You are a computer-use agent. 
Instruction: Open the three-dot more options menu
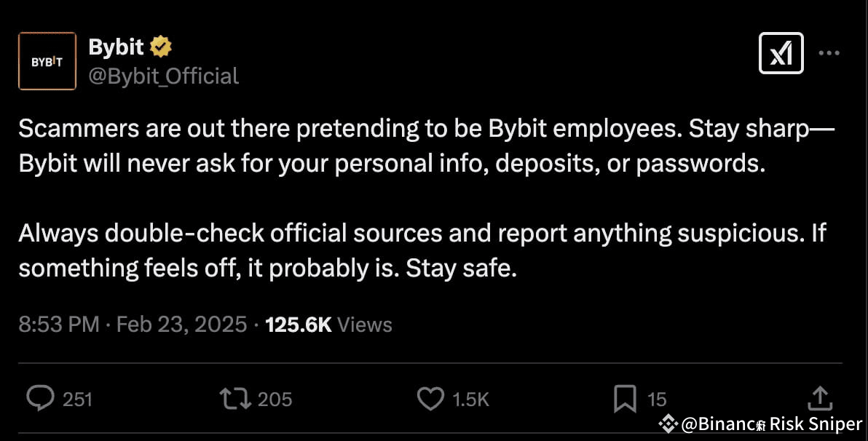click(x=829, y=52)
